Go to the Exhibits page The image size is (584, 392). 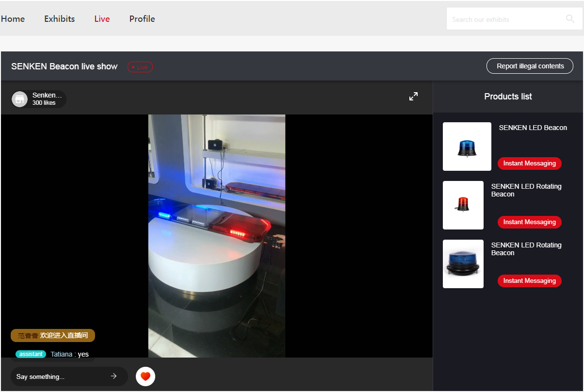tap(60, 19)
